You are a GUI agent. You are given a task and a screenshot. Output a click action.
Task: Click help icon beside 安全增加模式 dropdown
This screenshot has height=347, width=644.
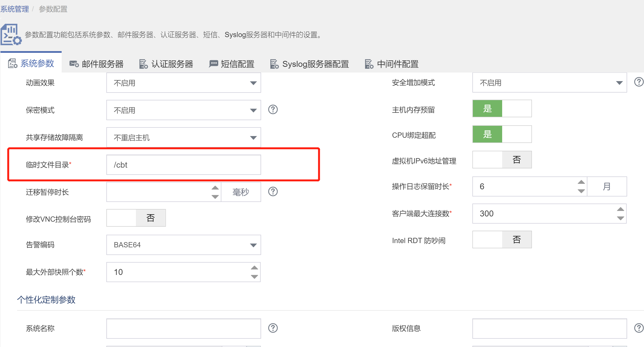point(639,82)
